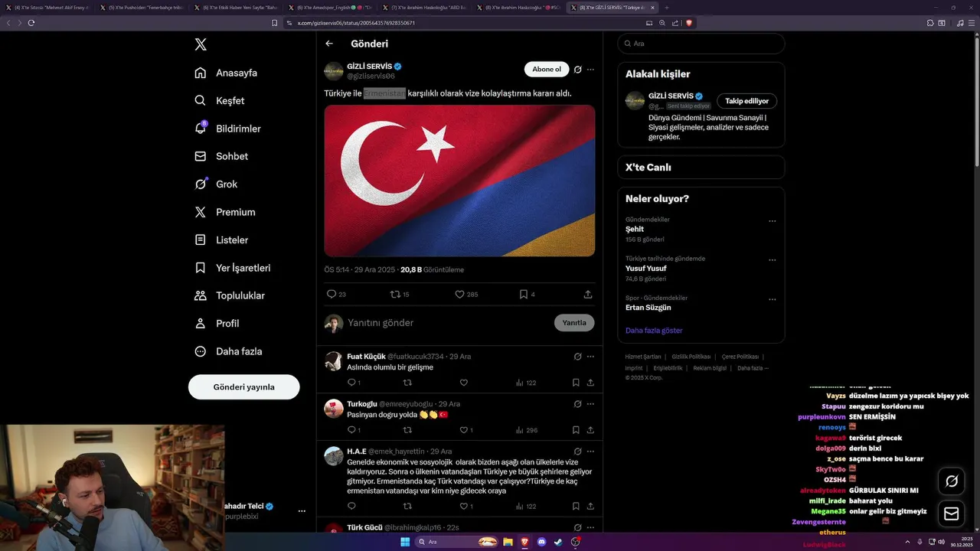Like Turkoglu's reply
The width and height of the screenshot is (980, 551).
(464, 430)
